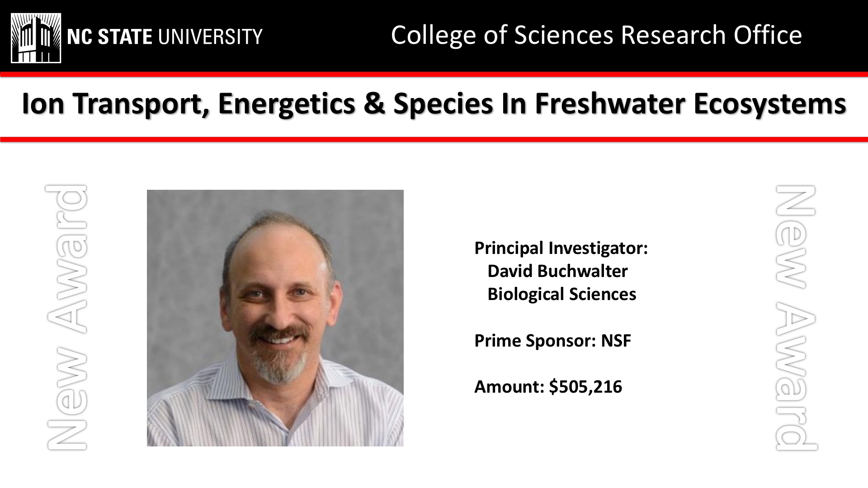Click the red bar under the header

434,74
